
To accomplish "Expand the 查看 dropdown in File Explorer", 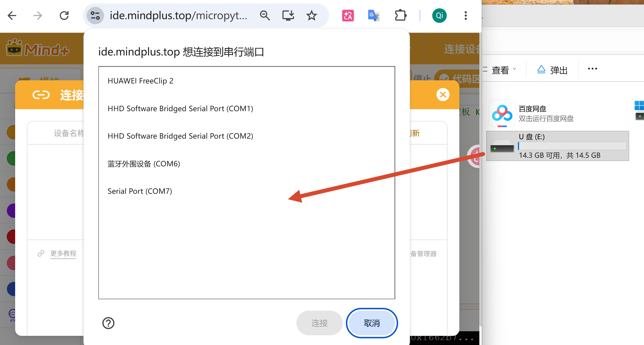I will [x=504, y=70].
